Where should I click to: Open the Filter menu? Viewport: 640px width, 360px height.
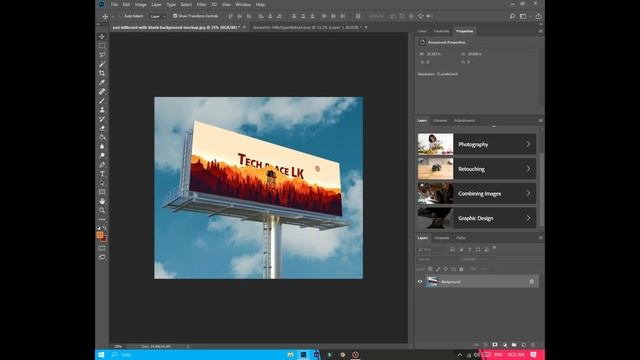(202, 4)
